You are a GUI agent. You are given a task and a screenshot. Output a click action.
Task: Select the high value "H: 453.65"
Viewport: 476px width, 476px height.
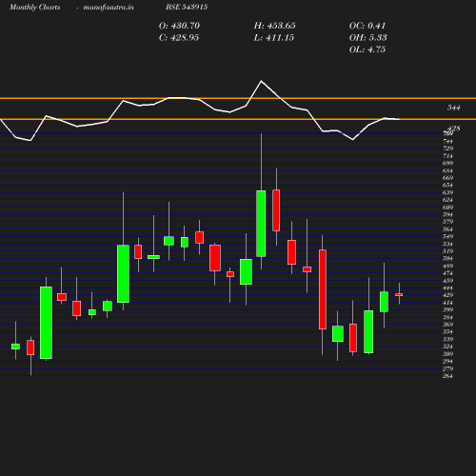(274, 26)
